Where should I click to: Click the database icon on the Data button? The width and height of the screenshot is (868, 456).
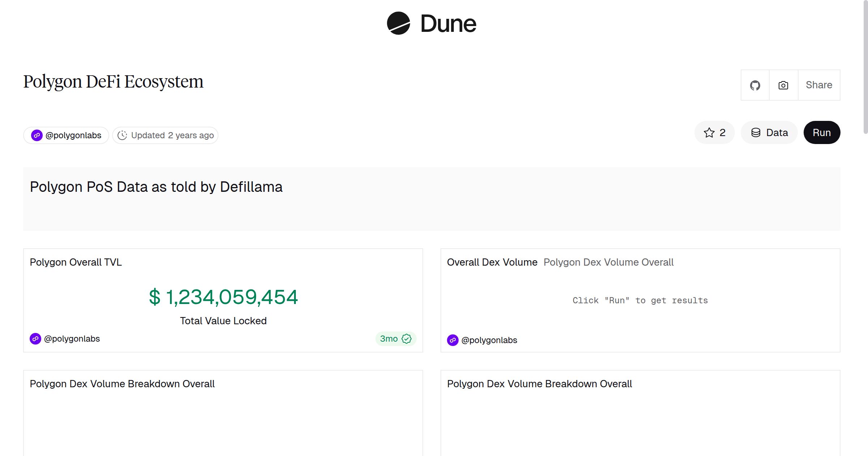coord(757,132)
